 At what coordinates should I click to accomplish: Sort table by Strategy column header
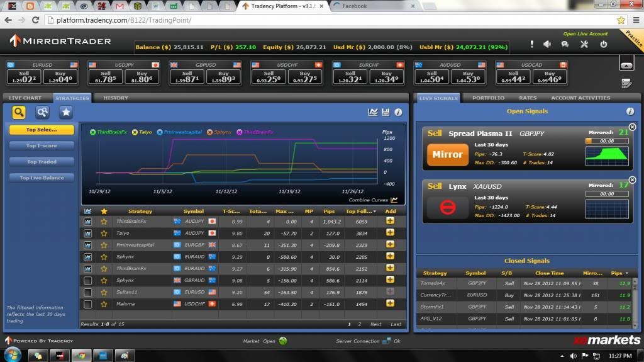click(x=140, y=212)
